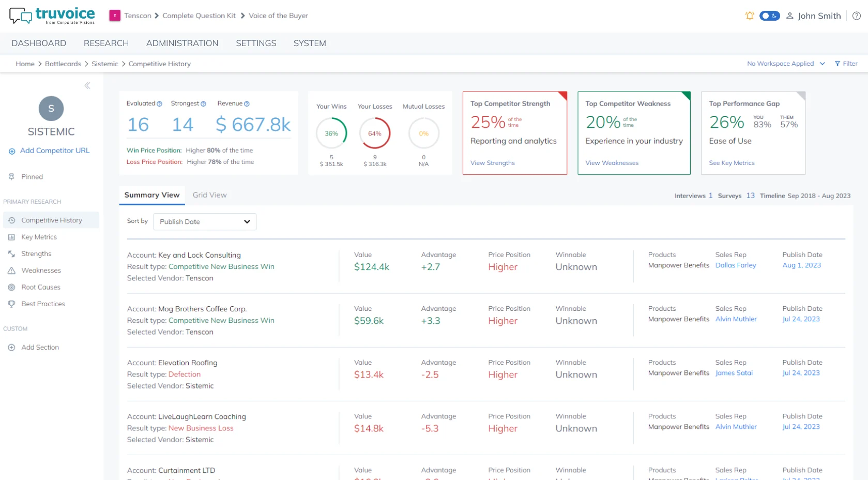Click the Defection result type
The image size is (868, 480).
(x=185, y=374)
